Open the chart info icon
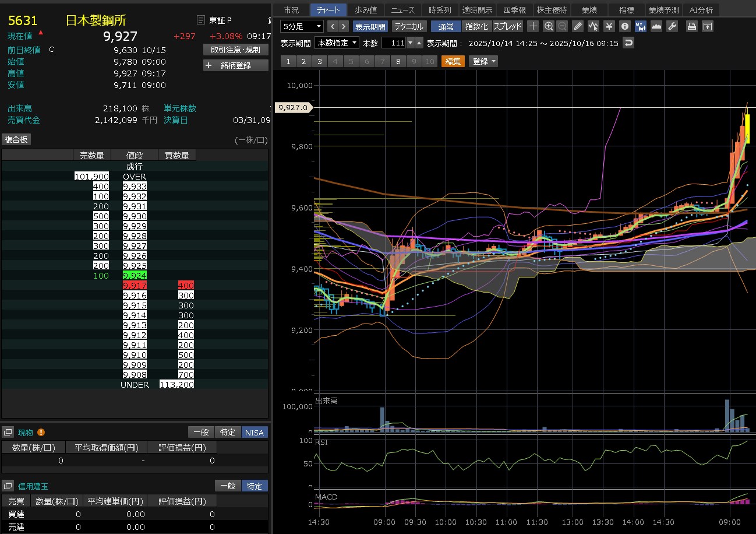Image resolution: width=756 pixels, height=534 pixels. (x=624, y=26)
